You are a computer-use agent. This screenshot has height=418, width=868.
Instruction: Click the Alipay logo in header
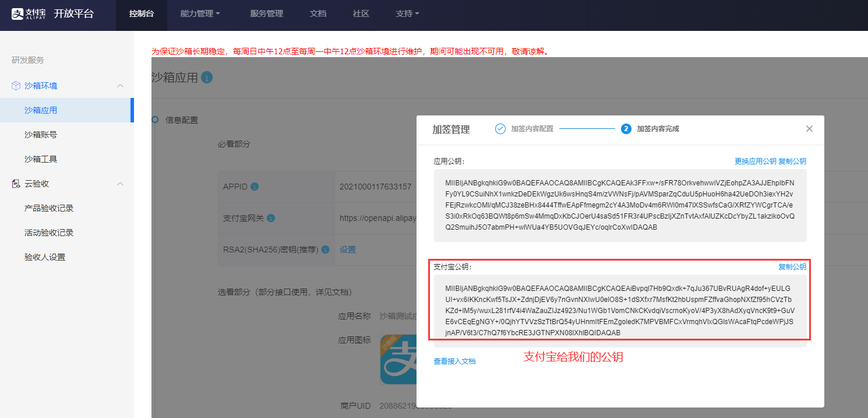tap(29, 14)
